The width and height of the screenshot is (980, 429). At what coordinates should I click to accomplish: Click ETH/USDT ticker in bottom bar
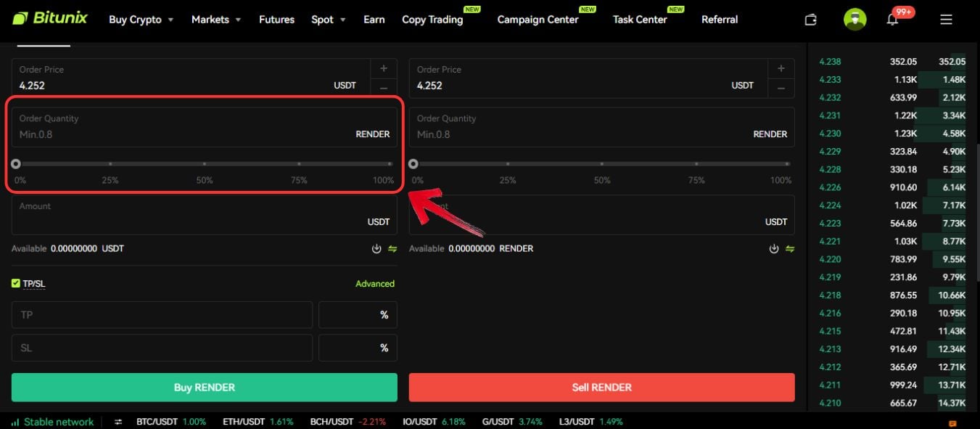(x=258, y=422)
